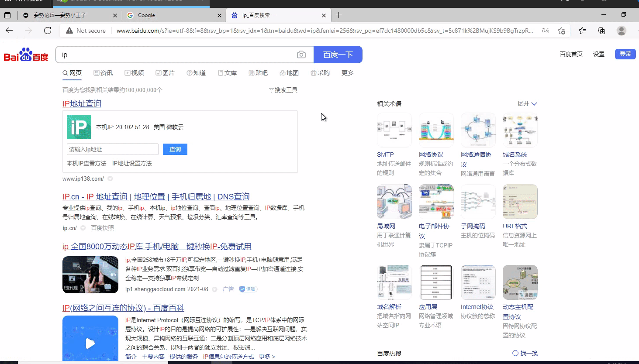Click the 换一换 refresh icon
639x364 pixels.
pyautogui.click(x=515, y=353)
